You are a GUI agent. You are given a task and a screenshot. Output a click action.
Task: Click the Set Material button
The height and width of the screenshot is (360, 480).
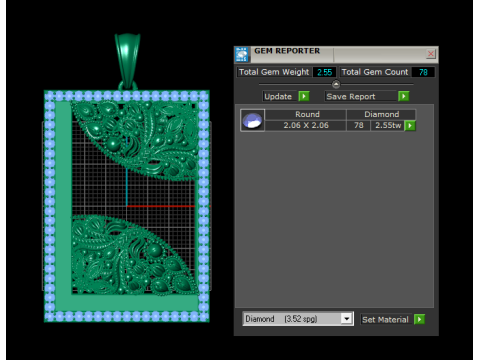[x=385, y=319]
